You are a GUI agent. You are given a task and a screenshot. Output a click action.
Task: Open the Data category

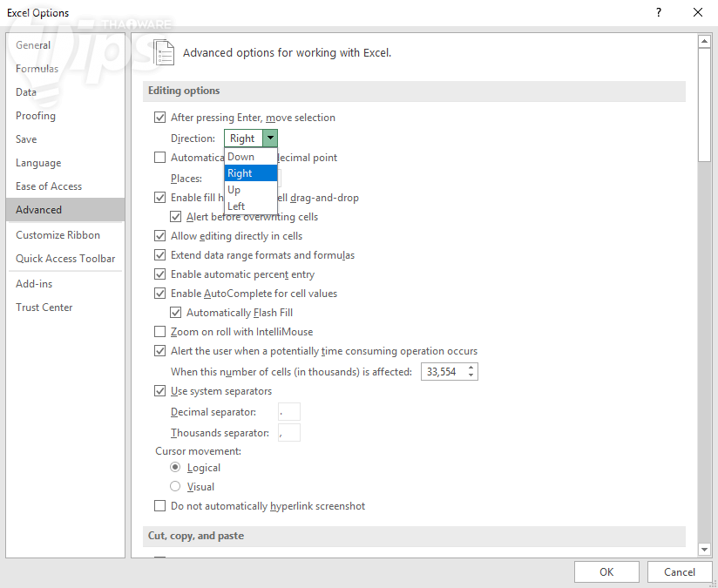click(x=65, y=92)
